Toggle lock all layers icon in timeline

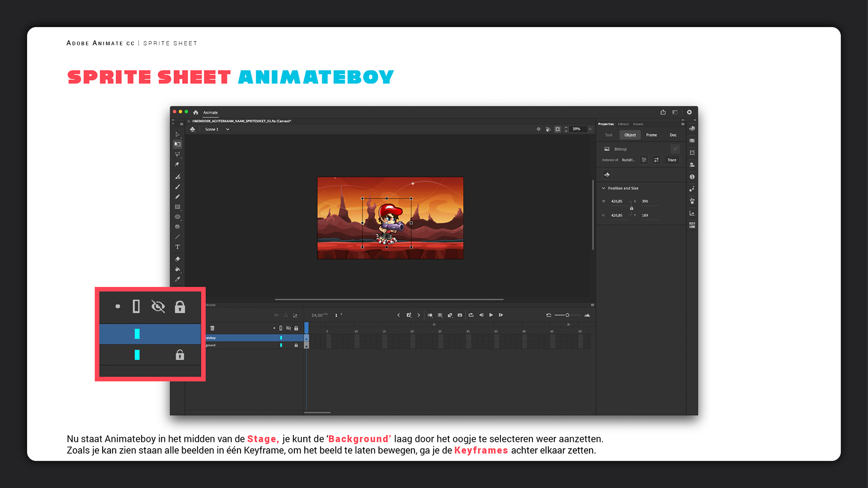296,328
